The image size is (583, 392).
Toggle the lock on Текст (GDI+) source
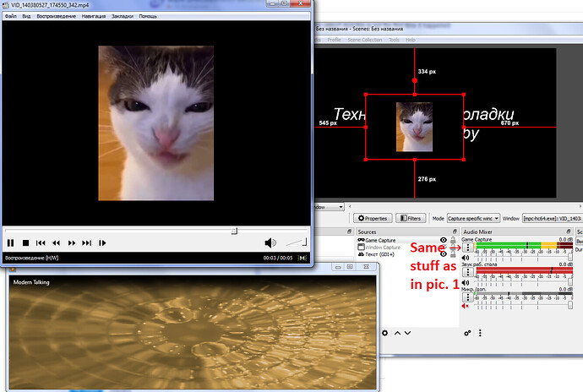[x=453, y=254]
